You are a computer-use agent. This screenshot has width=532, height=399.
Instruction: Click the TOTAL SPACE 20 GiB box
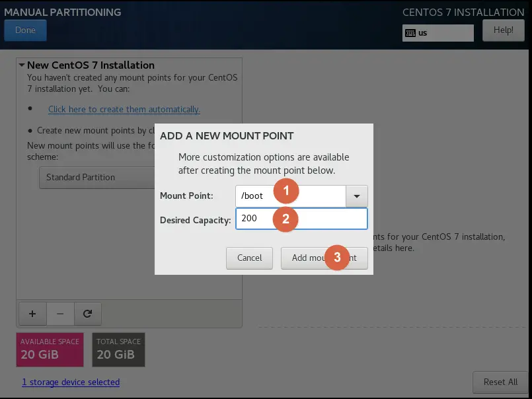pyautogui.click(x=118, y=349)
